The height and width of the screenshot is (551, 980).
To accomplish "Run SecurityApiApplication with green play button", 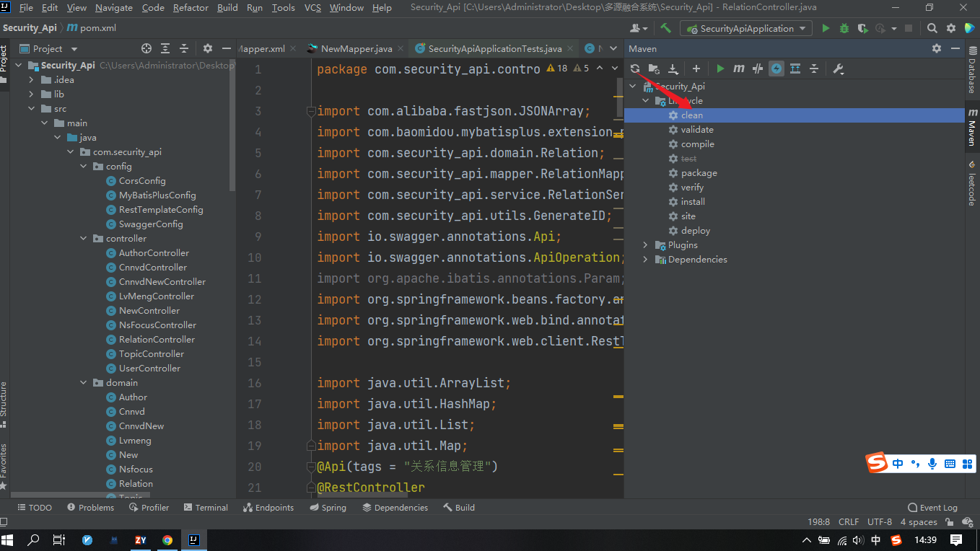I will point(826,28).
